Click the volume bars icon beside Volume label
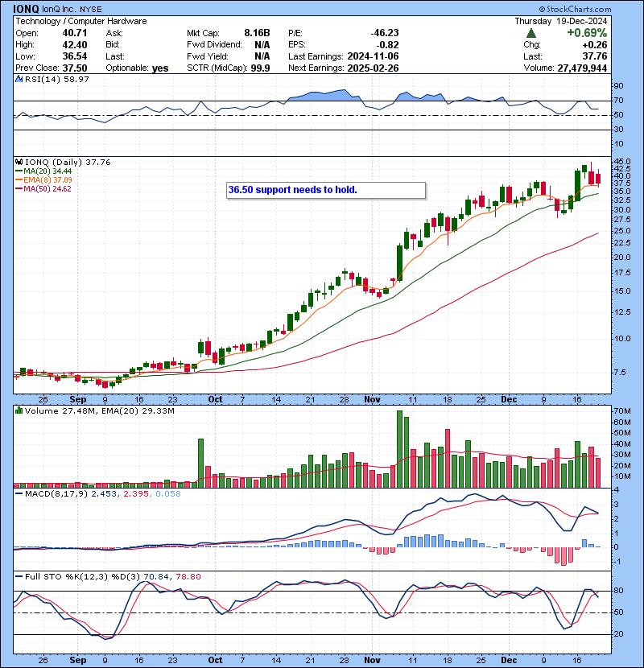 point(19,410)
